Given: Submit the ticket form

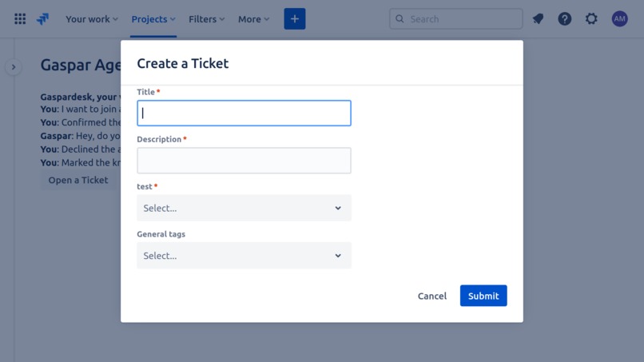Looking at the screenshot, I should pos(483,296).
